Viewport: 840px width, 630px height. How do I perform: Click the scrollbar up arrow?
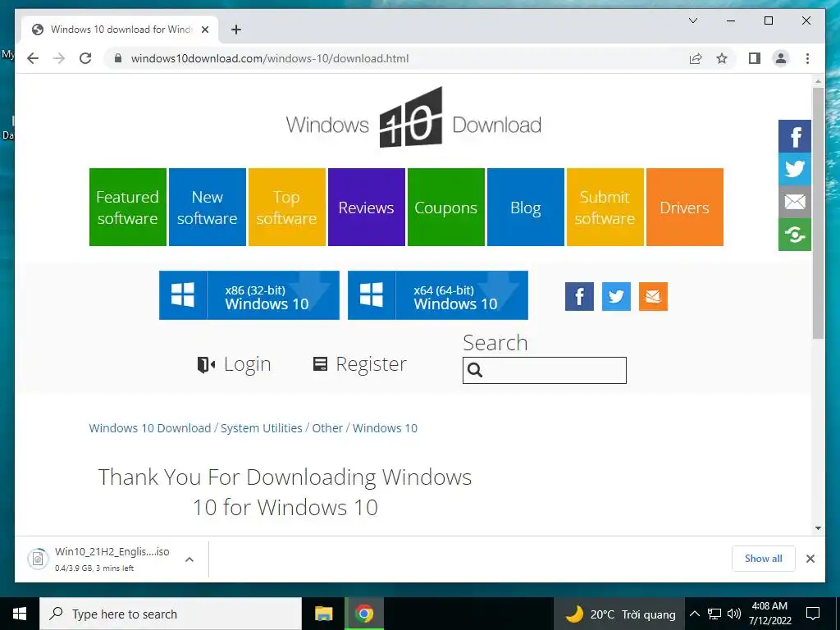click(818, 81)
